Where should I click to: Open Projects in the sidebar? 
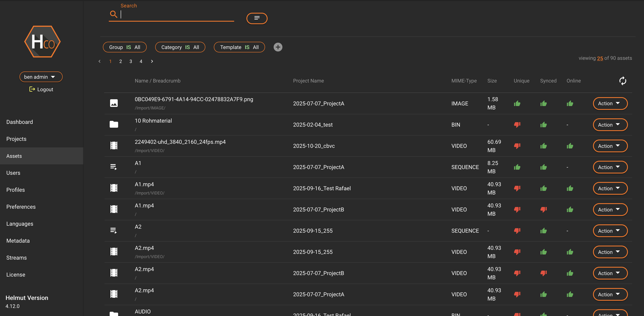click(x=16, y=139)
